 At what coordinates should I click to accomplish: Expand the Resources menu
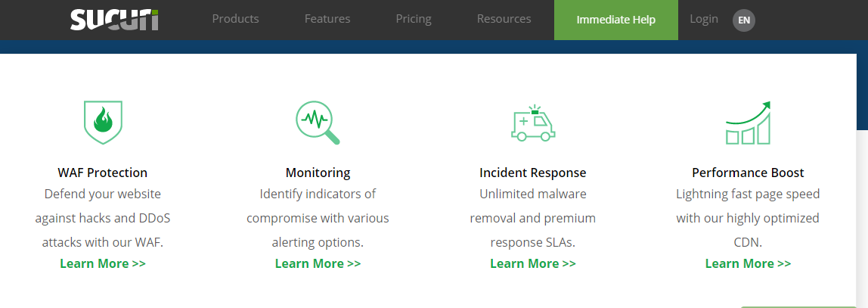[x=504, y=20]
